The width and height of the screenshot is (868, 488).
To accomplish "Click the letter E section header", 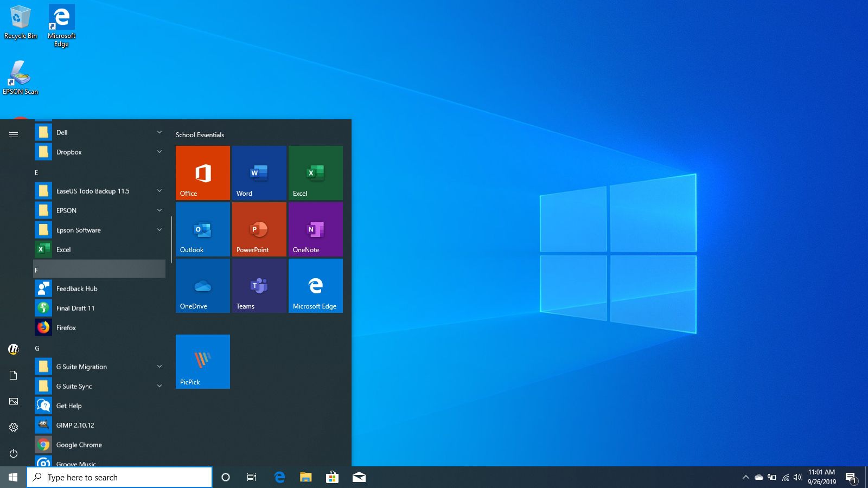I will click(99, 172).
